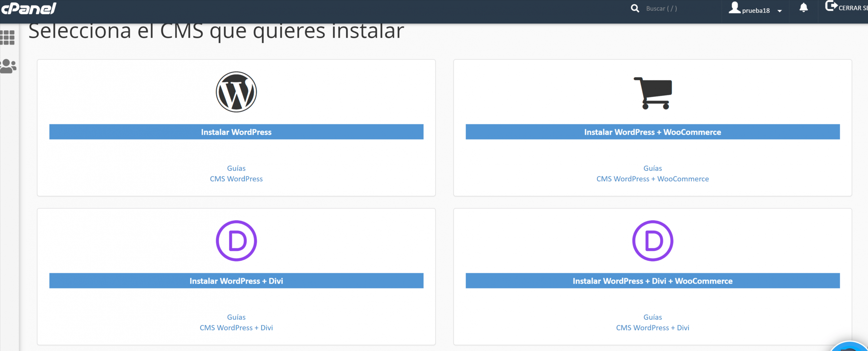Select Instalar WordPress + WooCommerce button
Viewport: 868px width, 351px height.
[653, 132]
